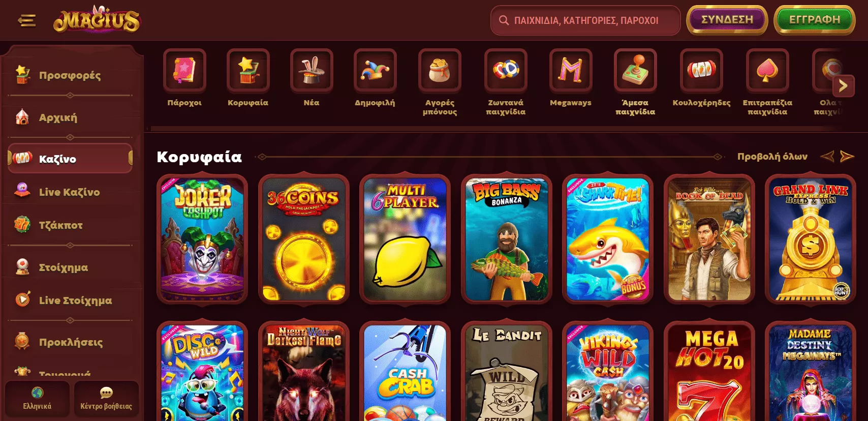Open Προσφορές in the sidebar
The width and height of the screenshot is (868, 421).
pos(70,75)
